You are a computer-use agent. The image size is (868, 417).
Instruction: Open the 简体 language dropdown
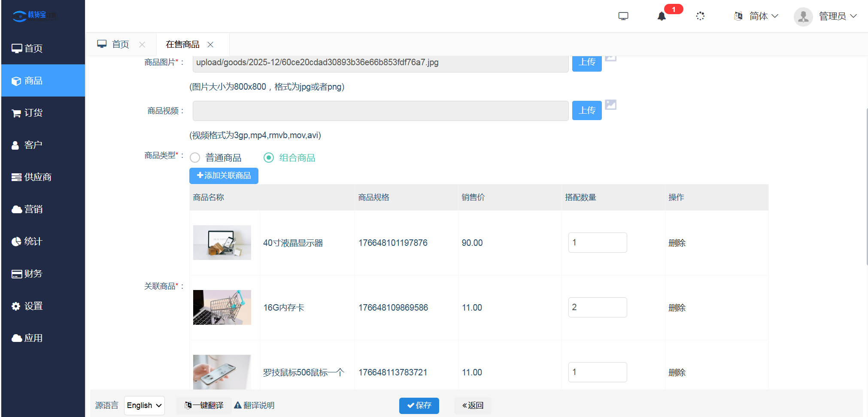coord(759,16)
